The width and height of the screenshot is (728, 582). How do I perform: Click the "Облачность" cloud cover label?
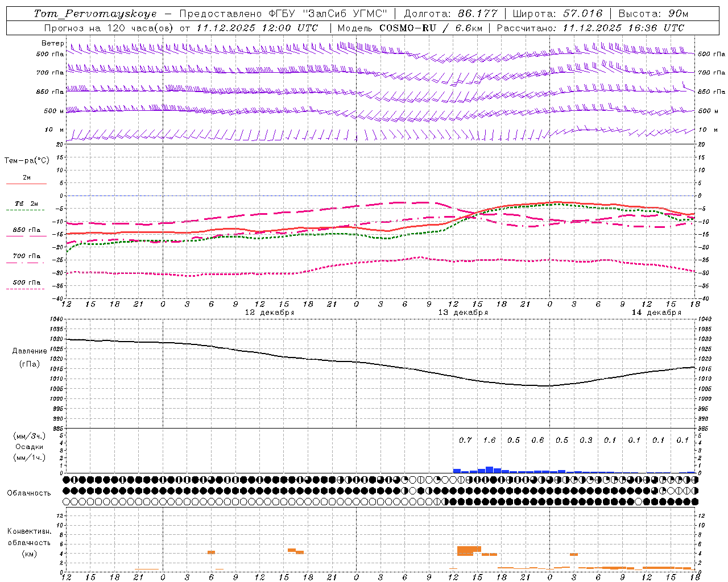tap(29, 493)
